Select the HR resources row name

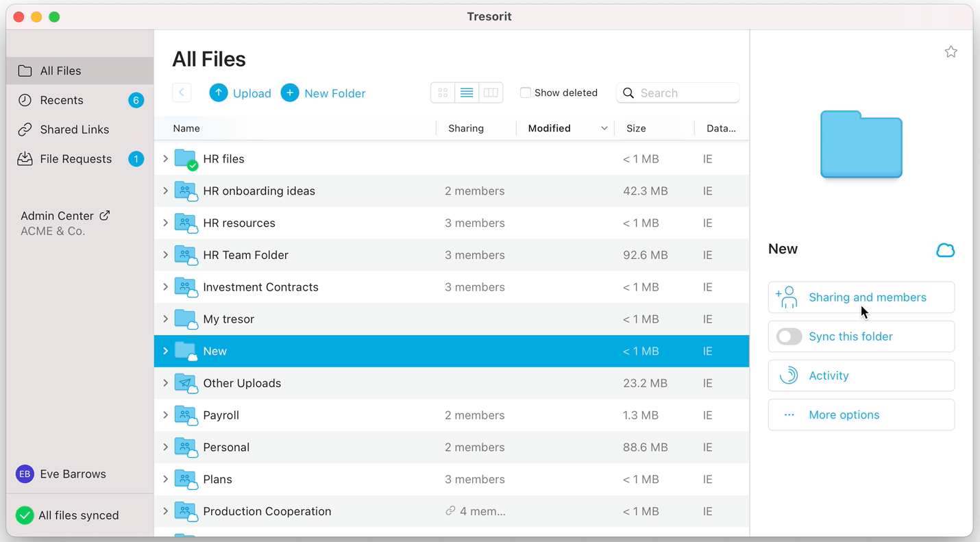pyautogui.click(x=239, y=223)
